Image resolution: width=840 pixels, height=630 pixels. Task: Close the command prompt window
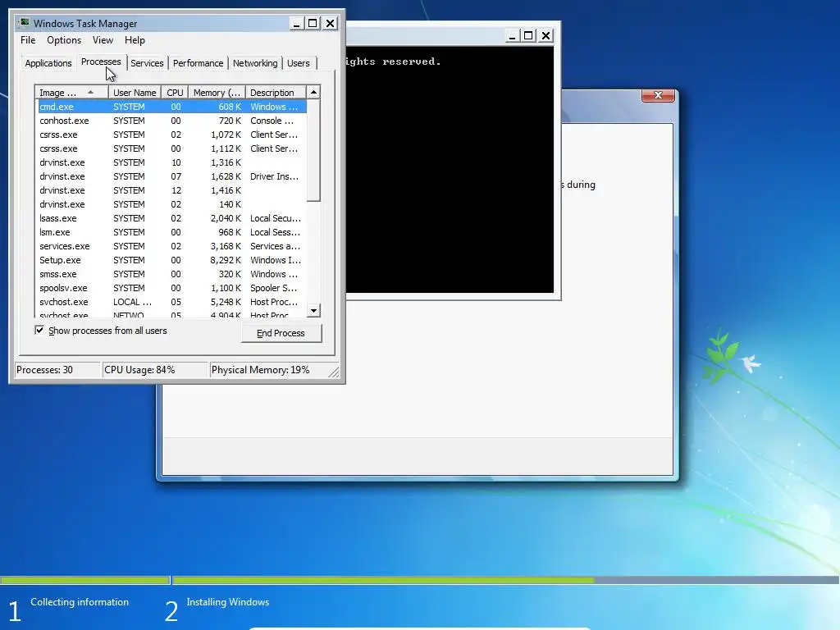point(546,36)
